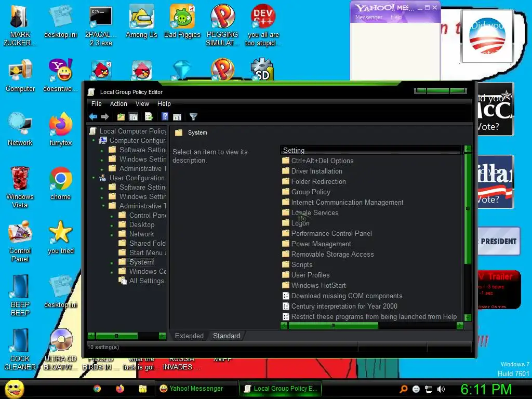The image size is (532, 399).
Task: Expand the System tree node
Action: pos(112,262)
